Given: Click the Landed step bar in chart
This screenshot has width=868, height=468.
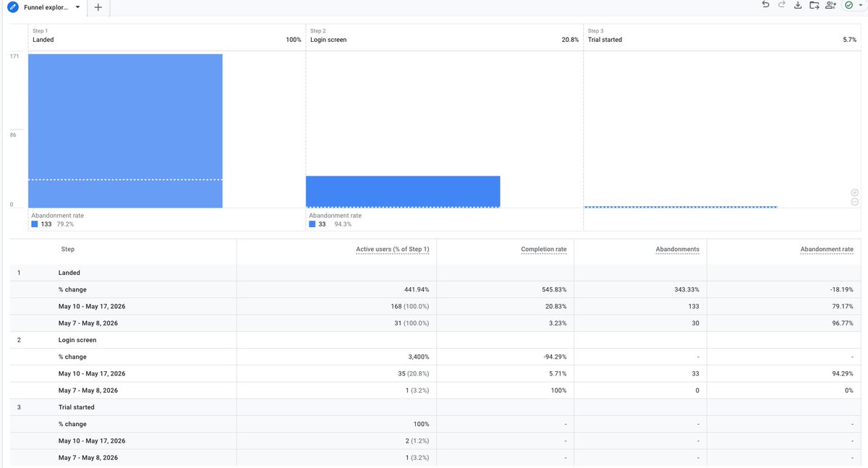Looking at the screenshot, I should pos(125,131).
